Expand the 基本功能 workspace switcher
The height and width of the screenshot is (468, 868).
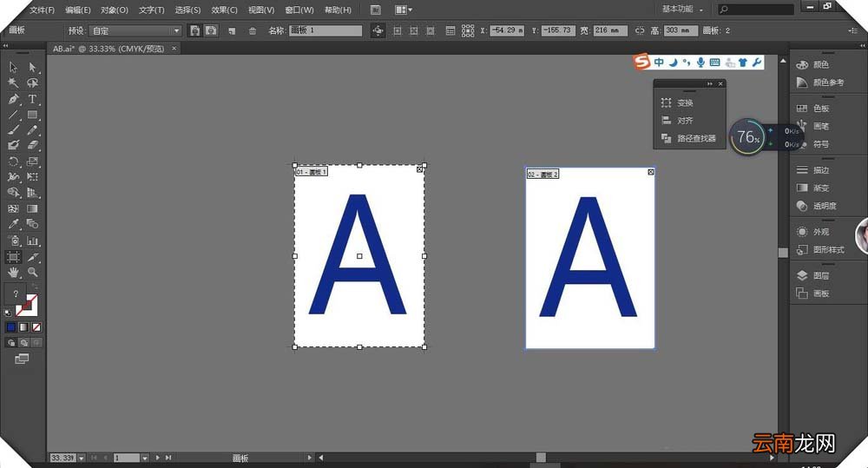(x=682, y=10)
